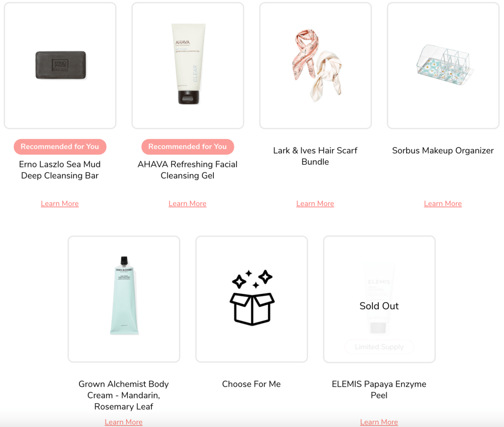Click the Choose For Me box icon
Image resolution: width=504 pixels, height=427 pixels.
(x=252, y=297)
